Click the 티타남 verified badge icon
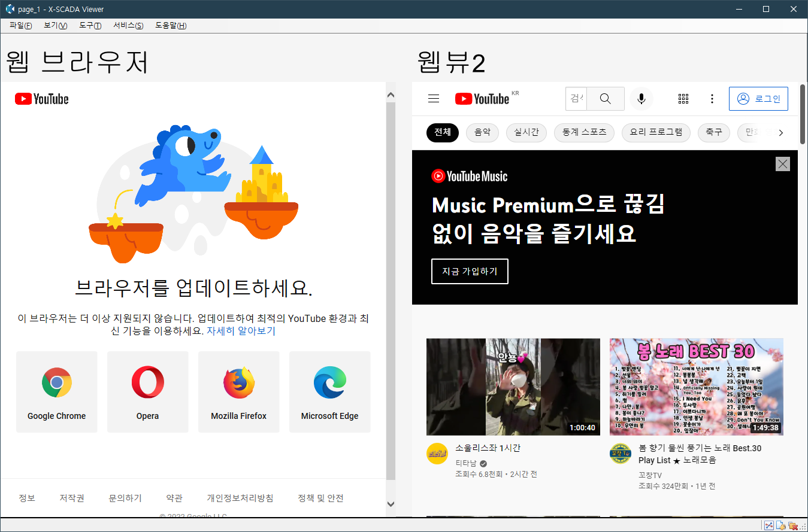This screenshot has height=532, width=808. (483, 464)
